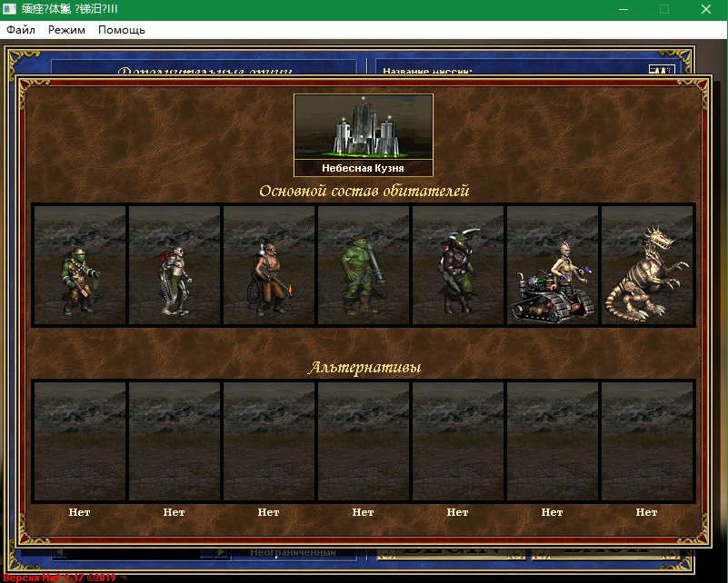Click the application icon in title bar

coord(9,9)
